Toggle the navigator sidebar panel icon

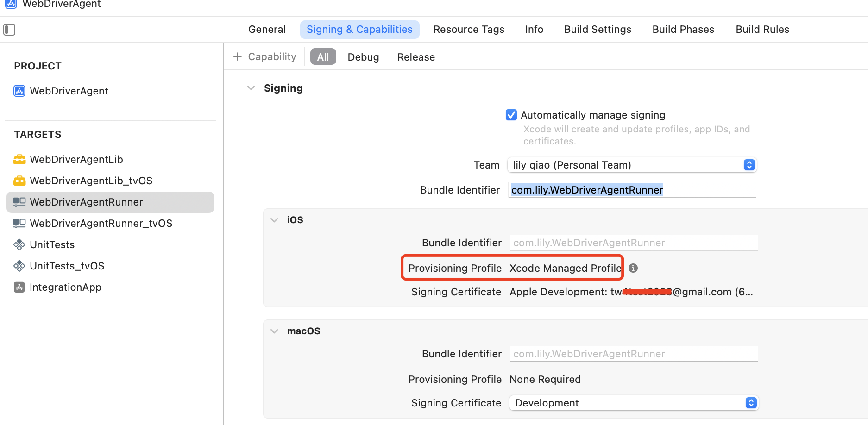click(x=9, y=30)
